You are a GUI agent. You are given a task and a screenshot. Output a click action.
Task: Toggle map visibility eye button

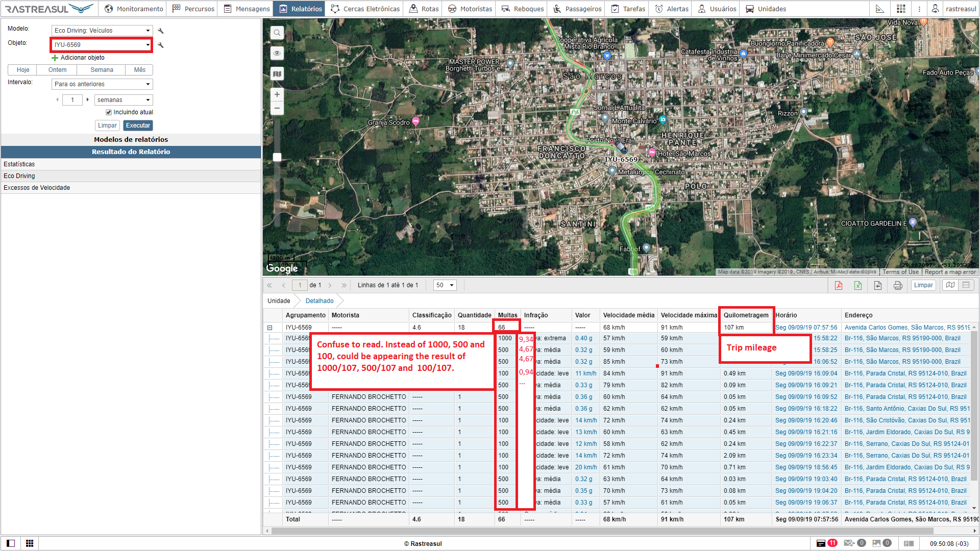pyautogui.click(x=277, y=53)
